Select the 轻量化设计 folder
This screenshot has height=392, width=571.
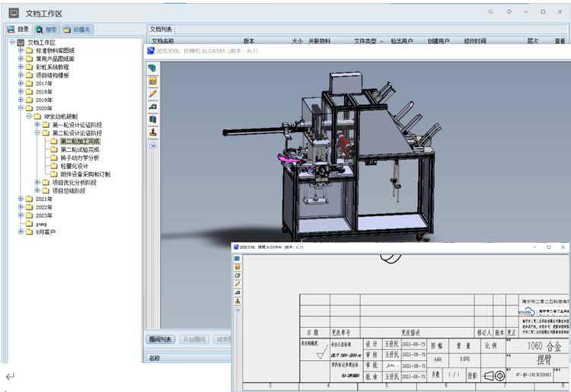click(x=74, y=166)
